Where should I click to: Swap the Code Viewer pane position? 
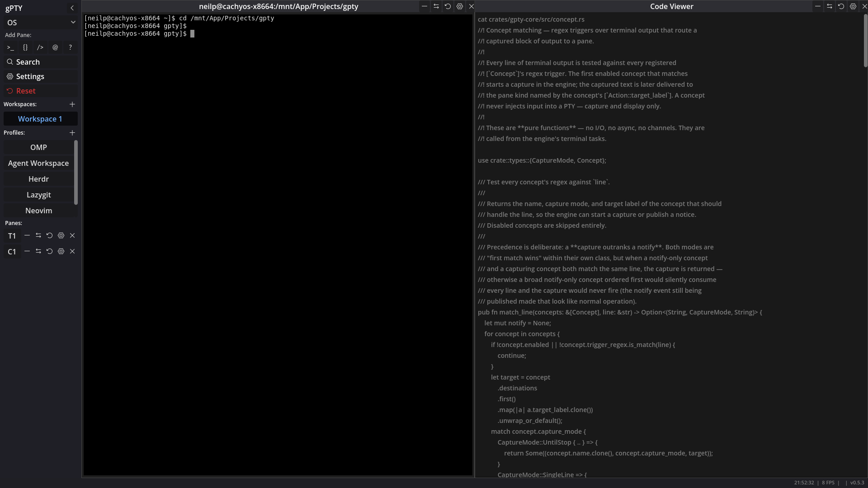tap(830, 6)
